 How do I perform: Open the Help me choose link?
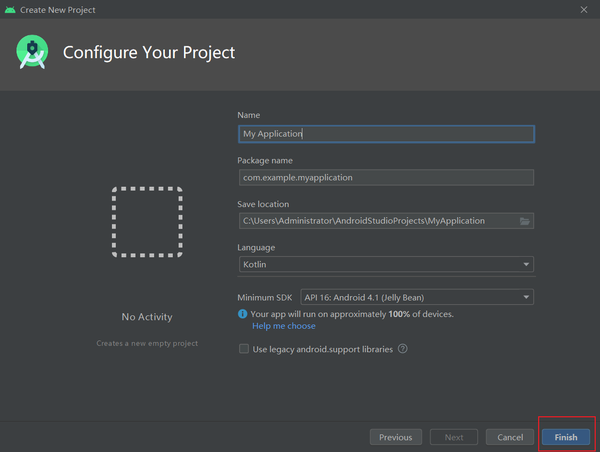(x=283, y=326)
